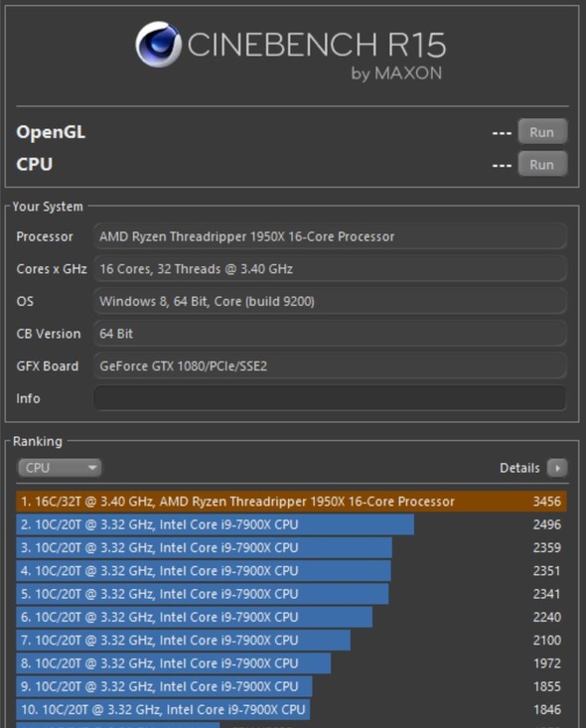Click the Info text field
This screenshot has height=728, width=586.
tap(330, 398)
